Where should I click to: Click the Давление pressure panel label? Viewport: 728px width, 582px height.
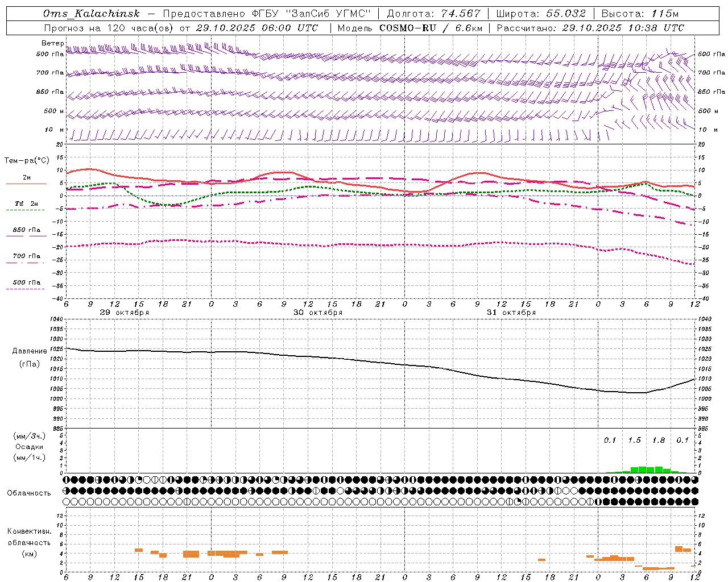29,351
